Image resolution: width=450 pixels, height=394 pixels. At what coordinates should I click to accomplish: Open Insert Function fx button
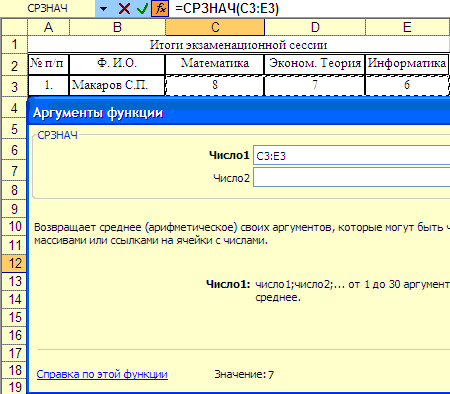tap(160, 8)
